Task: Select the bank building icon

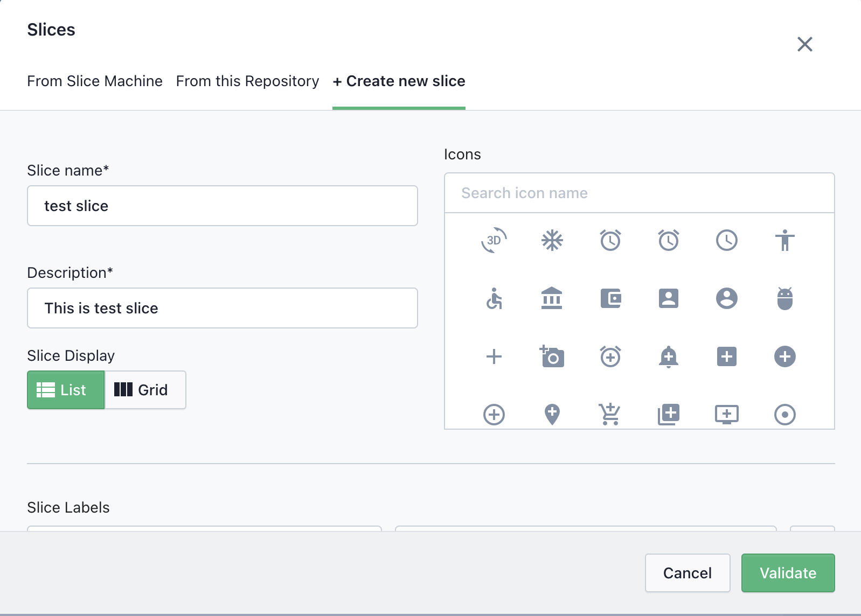Action: click(552, 298)
